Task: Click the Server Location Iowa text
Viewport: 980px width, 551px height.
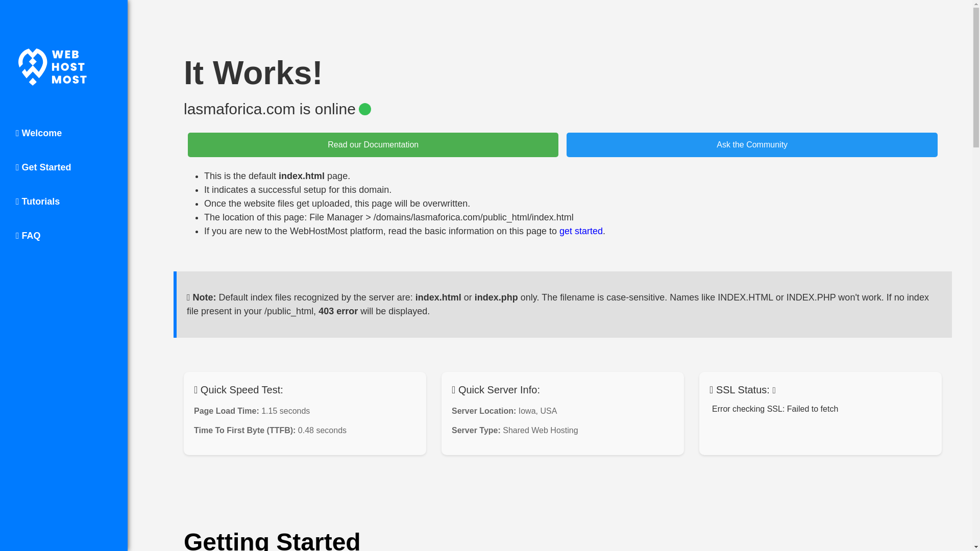Action: (x=537, y=411)
